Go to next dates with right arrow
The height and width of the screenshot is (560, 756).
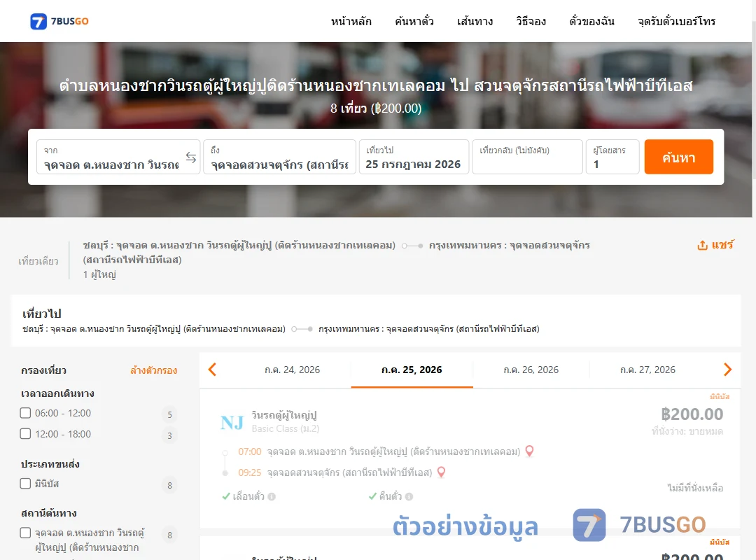coord(727,370)
